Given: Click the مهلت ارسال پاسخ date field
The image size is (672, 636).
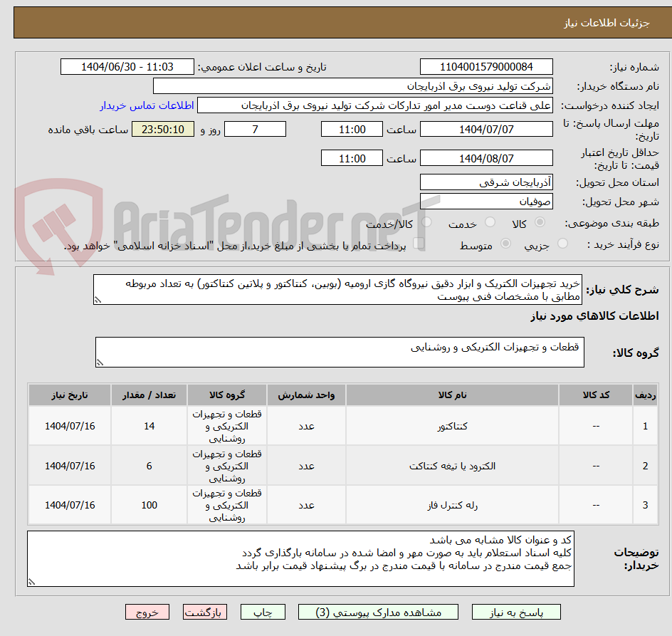Looking at the screenshot, I should [488, 128].
